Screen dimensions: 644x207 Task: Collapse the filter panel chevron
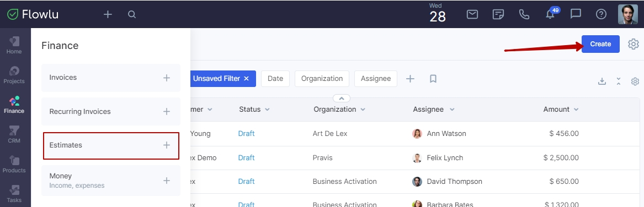coord(342,99)
